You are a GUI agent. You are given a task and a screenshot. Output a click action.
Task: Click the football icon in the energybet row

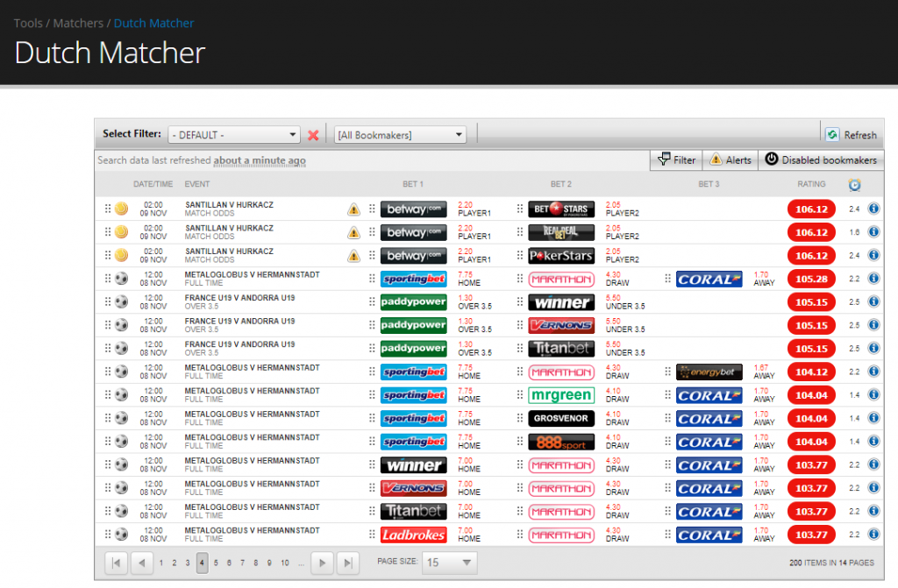click(121, 372)
